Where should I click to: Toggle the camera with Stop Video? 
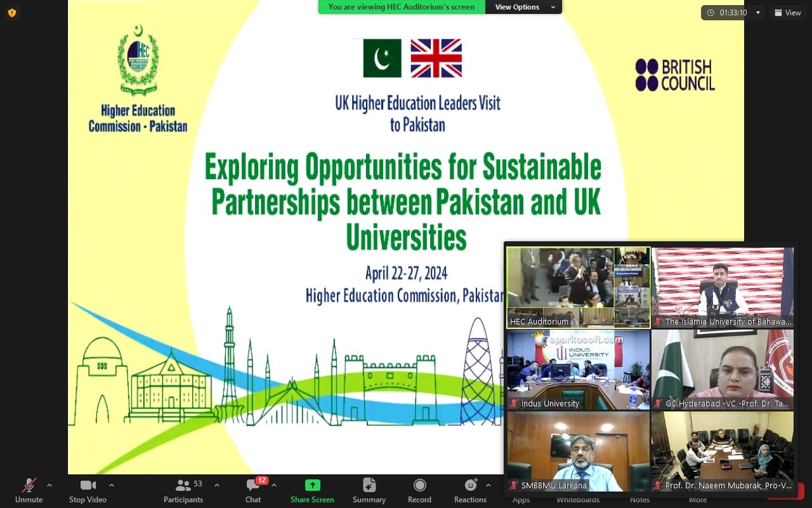(x=88, y=490)
